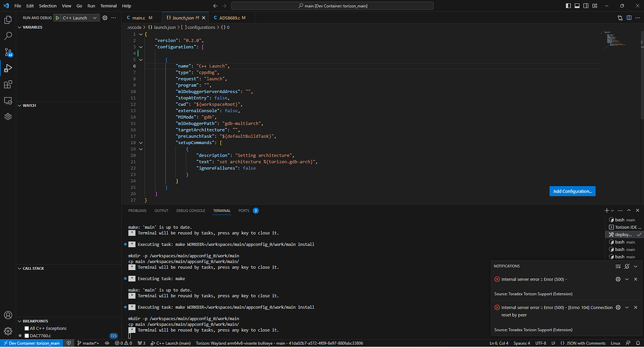Open the Selection menu
This screenshot has width=644, height=348.
pos(48,6)
